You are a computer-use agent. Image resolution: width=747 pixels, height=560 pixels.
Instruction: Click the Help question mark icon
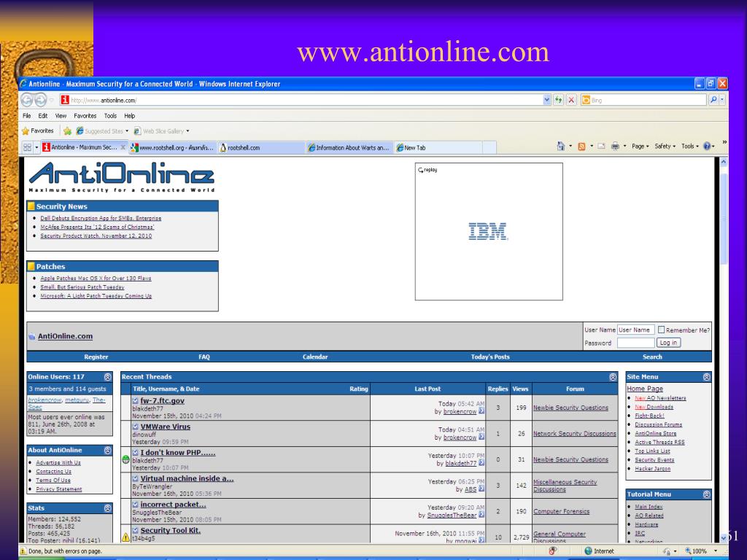click(707, 146)
